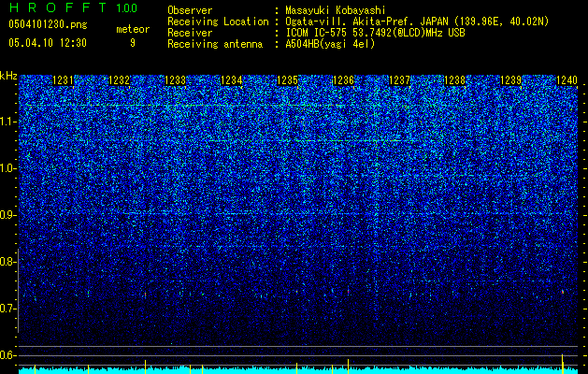Click the "1.0" frequency axis label
Screen dimensions: 588x374
pos(8,168)
